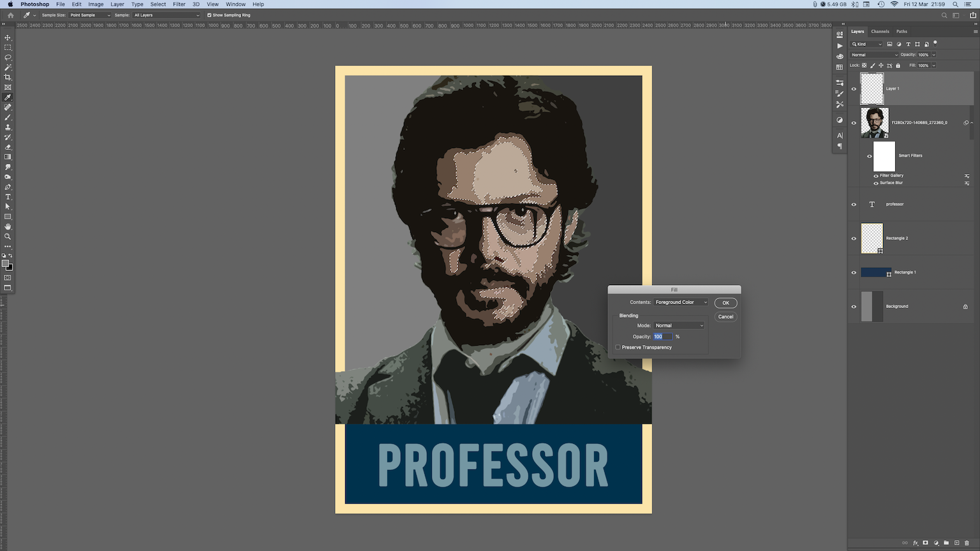Select the Gradient tool
The image size is (980, 551).
click(x=8, y=157)
